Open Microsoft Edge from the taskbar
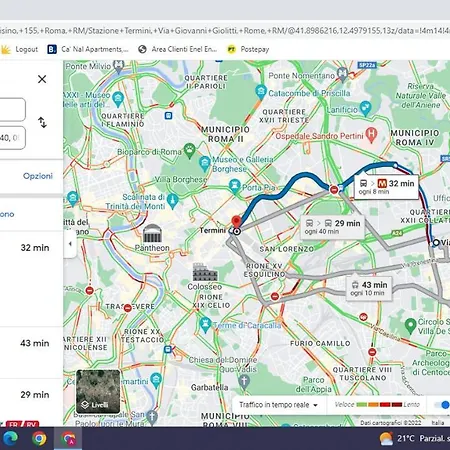The height and width of the screenshot is (450, 450). point(11,438)
